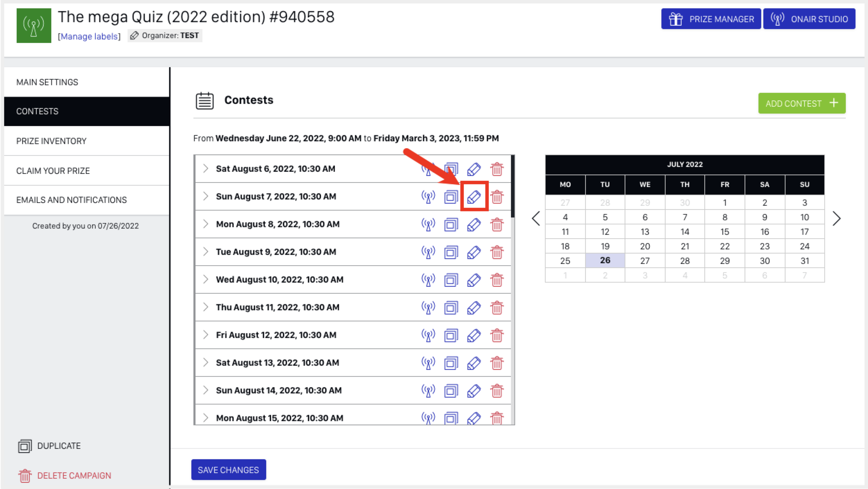The width and height of the screenshot is (868, 489).
Task: Open broadcast icon for Tue August 9 contest
Action: (x=428, y=252)
